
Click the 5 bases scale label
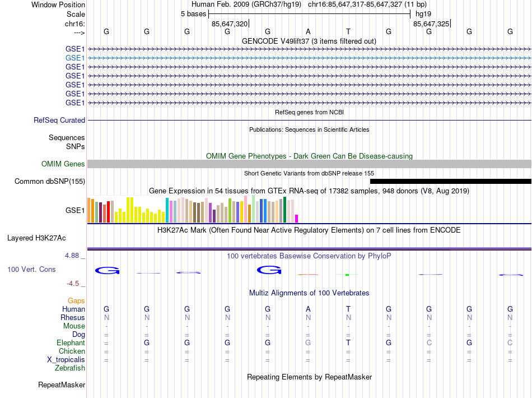193,14
